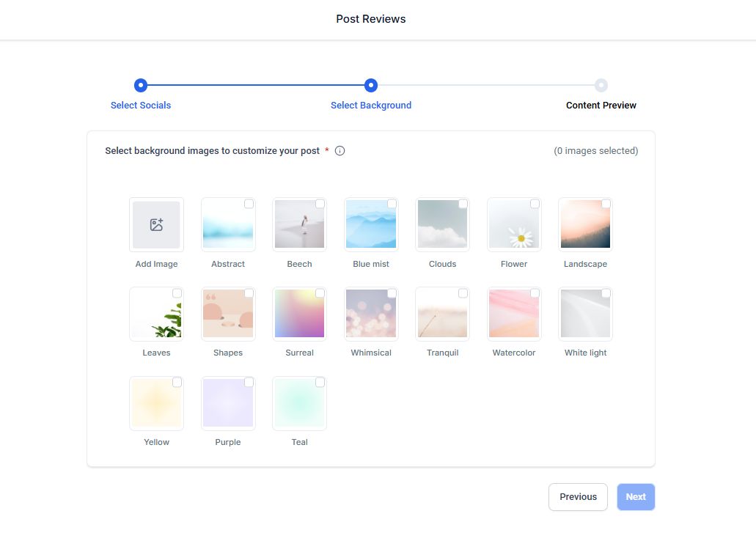Pick the Tranquil background image
This screenshot has width=756, height=552.
[443, 314]
